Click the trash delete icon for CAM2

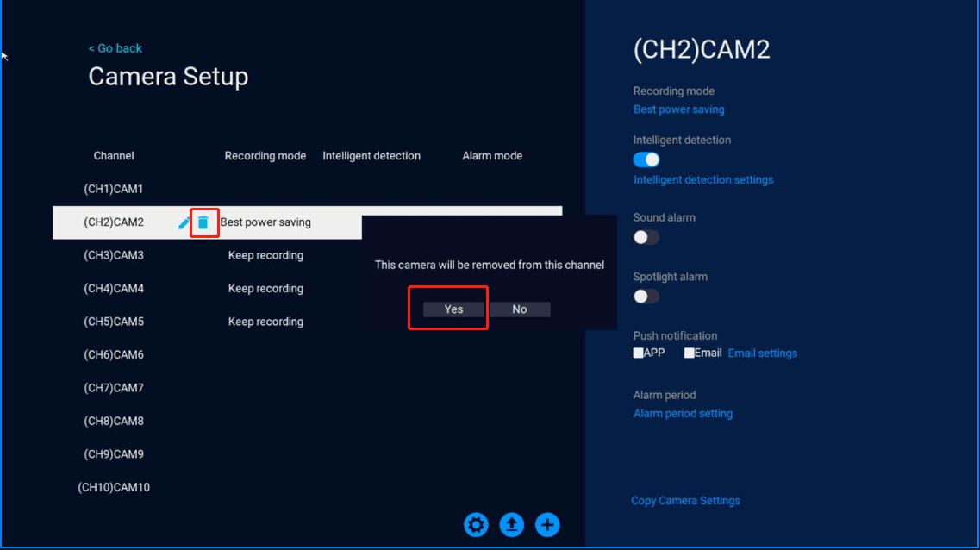click(203, 222)
